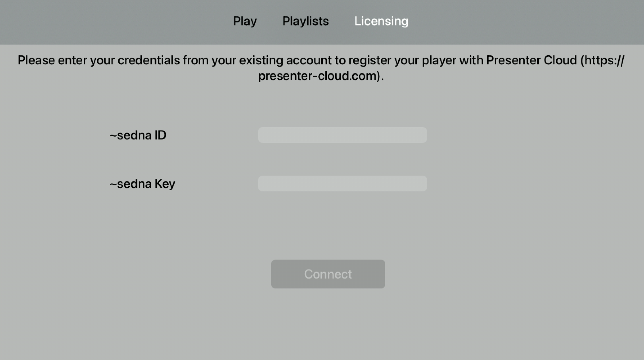Click the ~sedna ID label
The height and width of the screenshot is (360, 644).
[138, 135]
